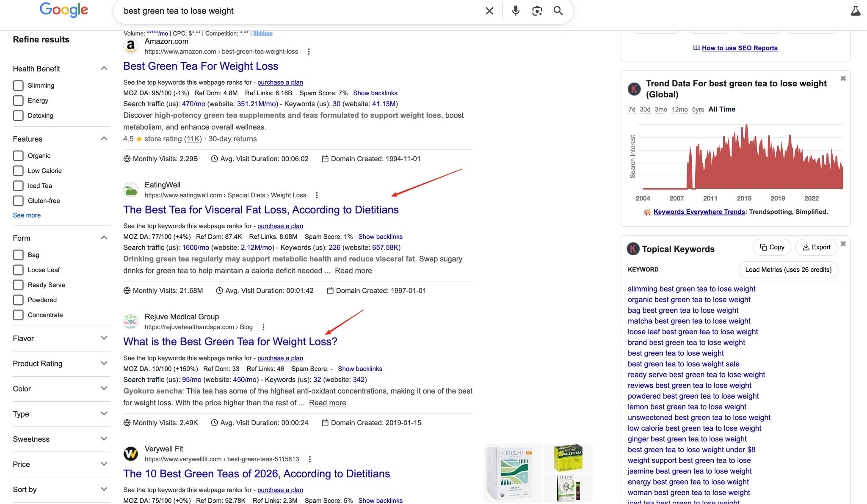Open three-dot menu for EatingWell result
Image resolution: width=867 pixels, height=504 pixels.
point(317,195)
